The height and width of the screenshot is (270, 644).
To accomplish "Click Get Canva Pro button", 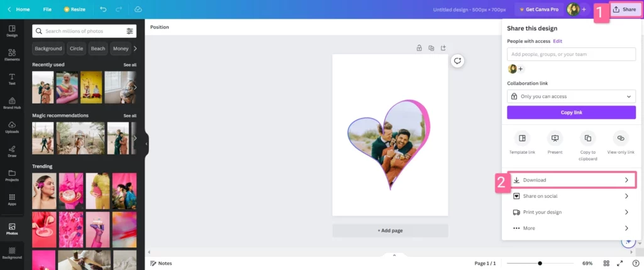I will (539, 9).
